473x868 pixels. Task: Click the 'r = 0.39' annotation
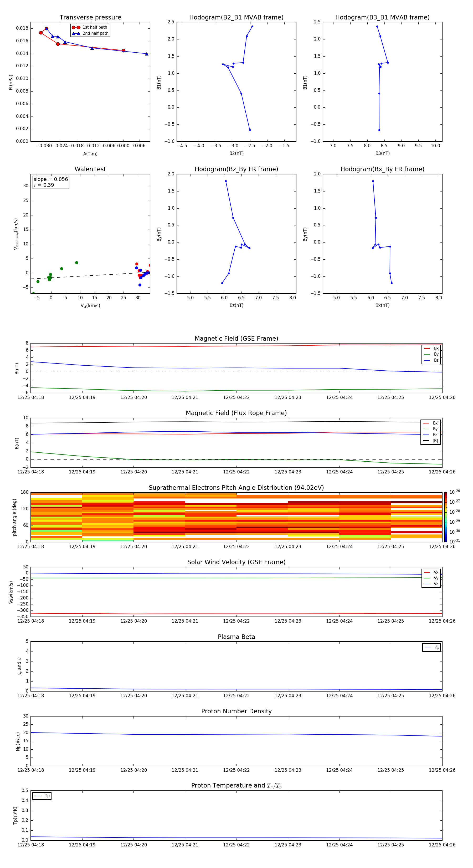[x=44, y=185]
